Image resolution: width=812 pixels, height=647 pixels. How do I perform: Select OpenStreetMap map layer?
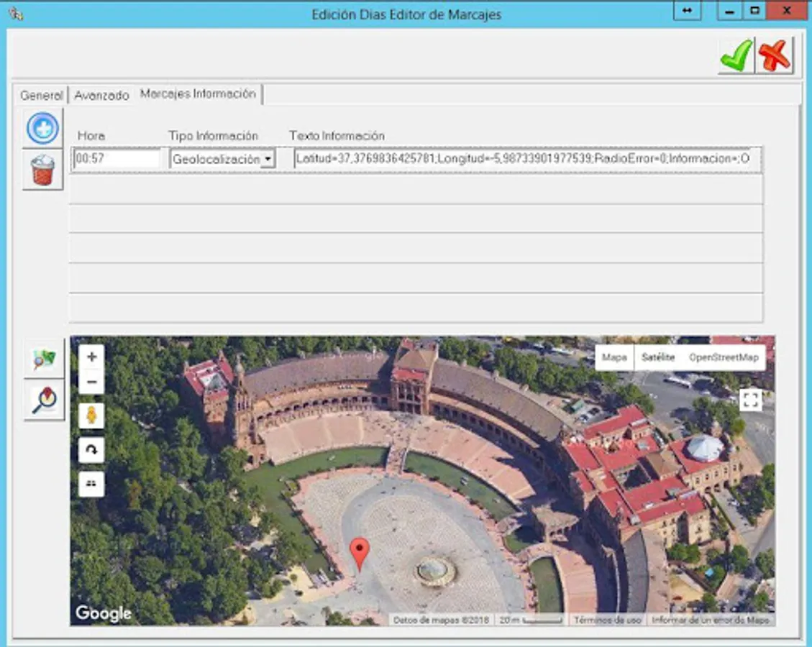[723, 357]
